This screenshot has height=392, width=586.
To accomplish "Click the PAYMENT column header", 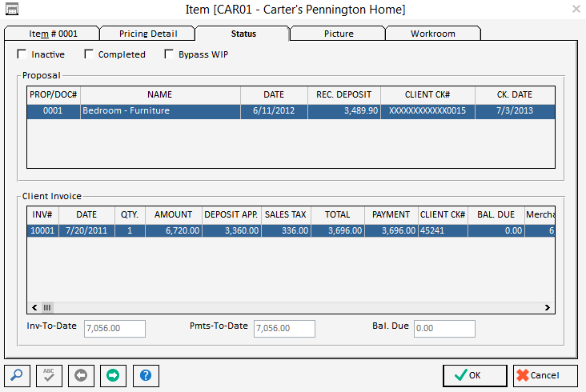I will [391, 214].
